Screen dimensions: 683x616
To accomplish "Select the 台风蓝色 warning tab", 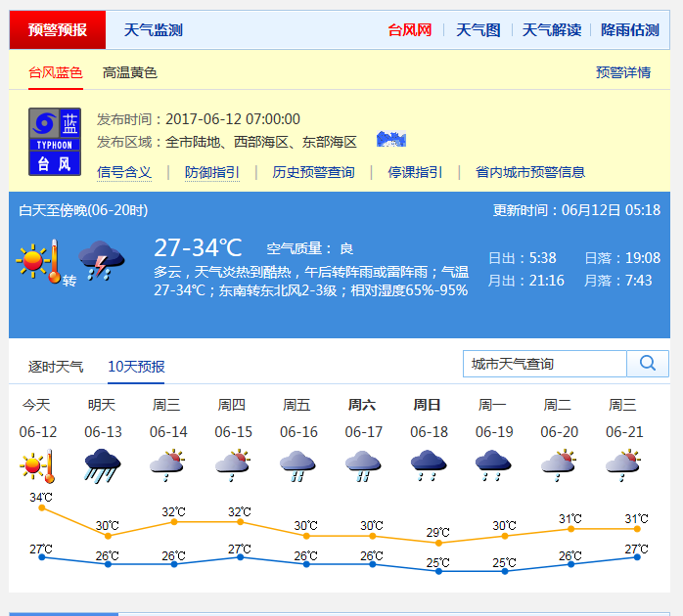I will click(55, 72).
